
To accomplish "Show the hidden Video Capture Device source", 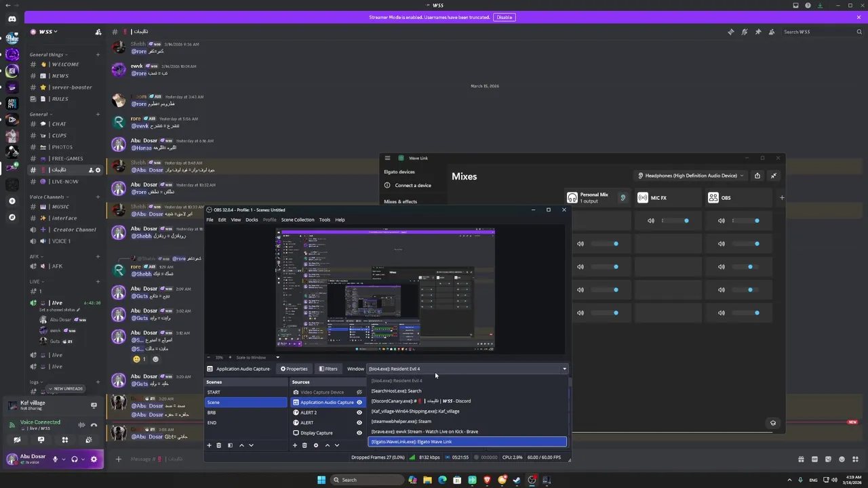I will click(x=359, y=392).
